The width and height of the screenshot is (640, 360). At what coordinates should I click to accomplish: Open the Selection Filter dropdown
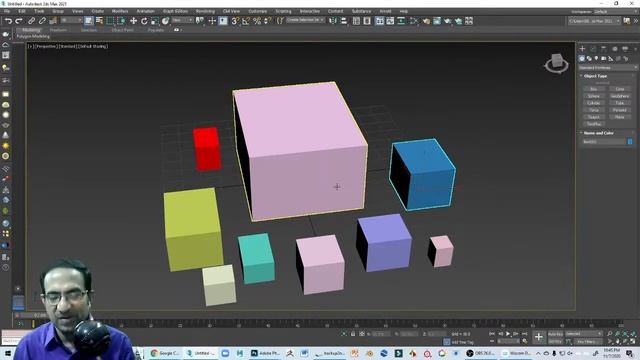[72, 20]
